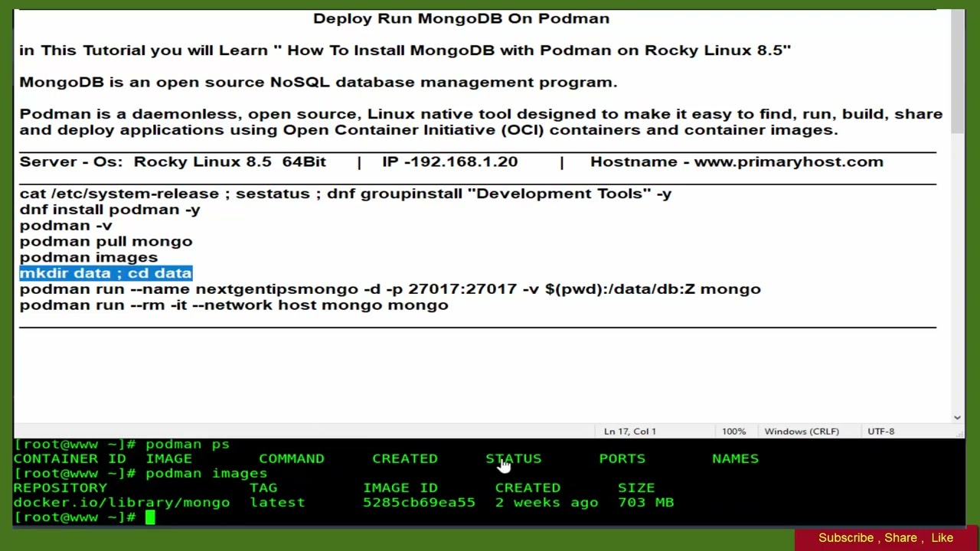980x551 pixels.
Task: Click the 'podman pull mongo' line
Action: pyautogui.click(x=106, y=242)
